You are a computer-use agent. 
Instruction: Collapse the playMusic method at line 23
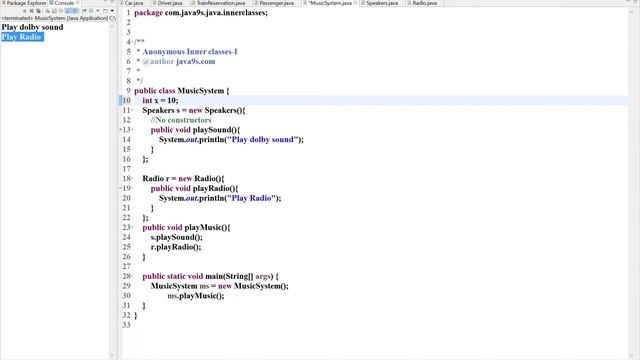point(133,227)
